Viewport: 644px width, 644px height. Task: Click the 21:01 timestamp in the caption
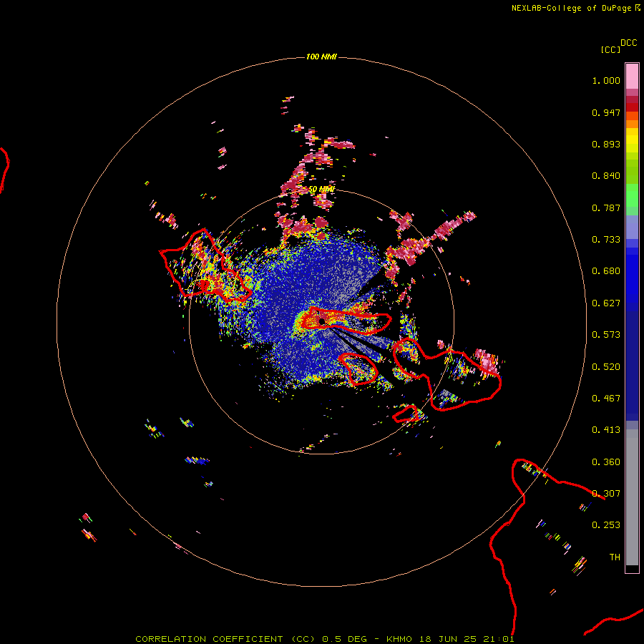[x=499, y=639]
